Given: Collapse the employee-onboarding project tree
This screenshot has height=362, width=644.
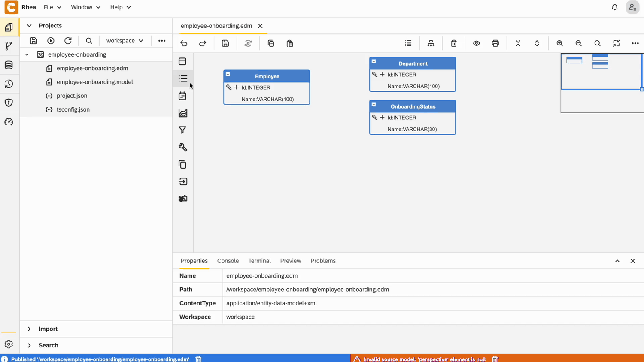Looking at the screenshot, I should [x=27, y=55].
